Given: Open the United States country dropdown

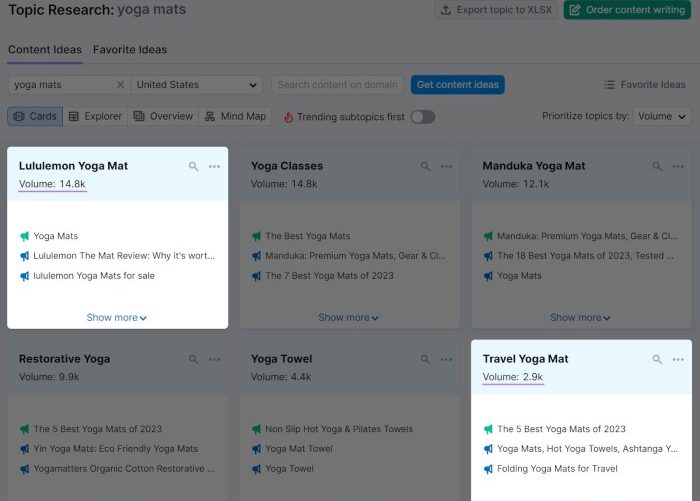Looking at the screenshot, I should pos(196,84).
